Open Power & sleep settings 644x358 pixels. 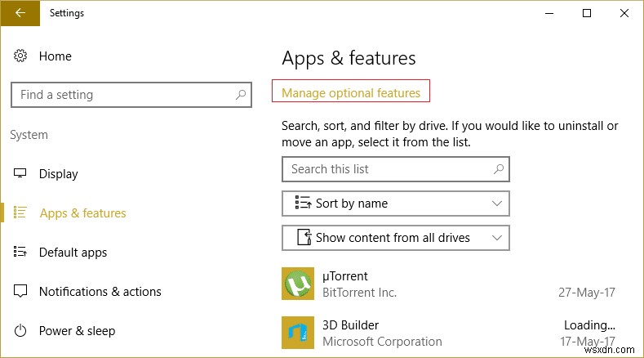pyautogui.click(x=77, y=331)
